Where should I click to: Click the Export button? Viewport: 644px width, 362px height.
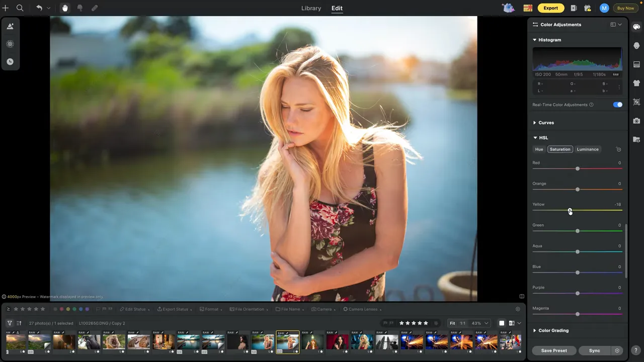point(550,8)
